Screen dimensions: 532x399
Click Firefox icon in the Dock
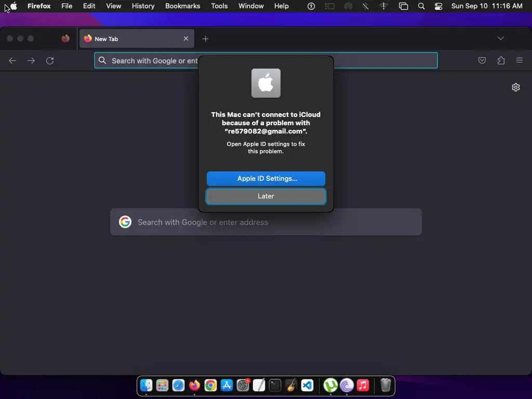click(194, 385)
